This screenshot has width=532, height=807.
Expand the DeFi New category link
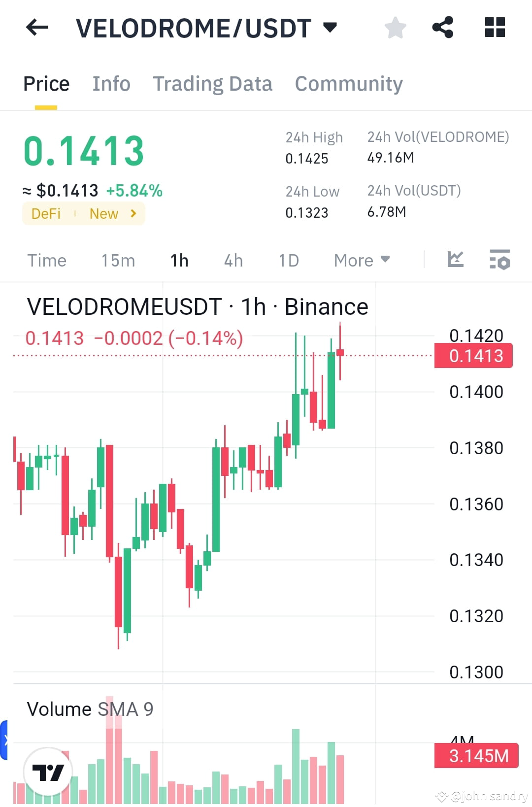tap(83, 213)
